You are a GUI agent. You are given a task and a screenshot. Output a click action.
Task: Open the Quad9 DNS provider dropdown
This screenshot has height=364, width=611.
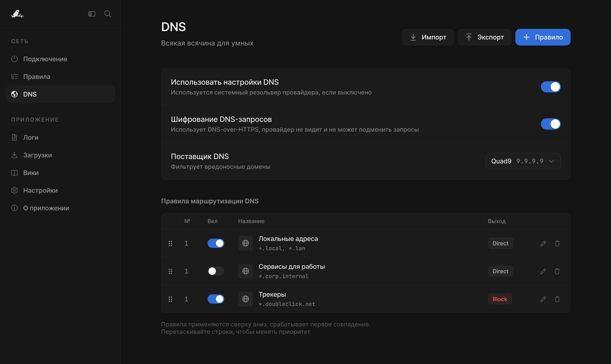(x=523, y=161)
